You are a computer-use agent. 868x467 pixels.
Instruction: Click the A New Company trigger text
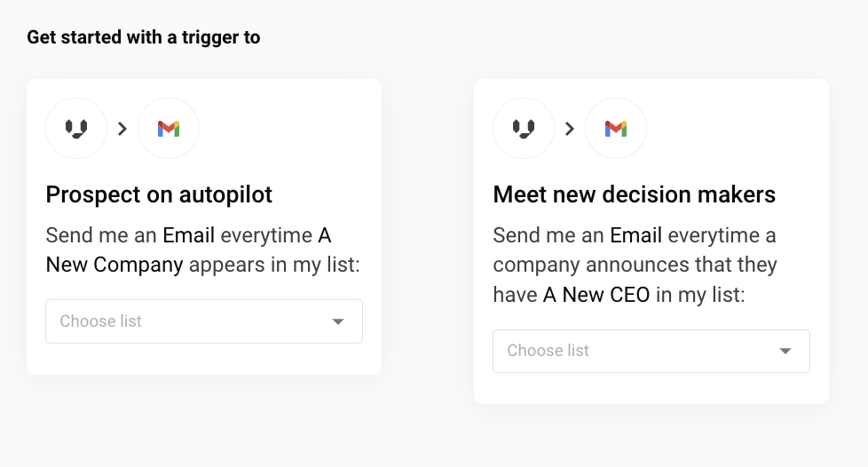click(114, 265)
